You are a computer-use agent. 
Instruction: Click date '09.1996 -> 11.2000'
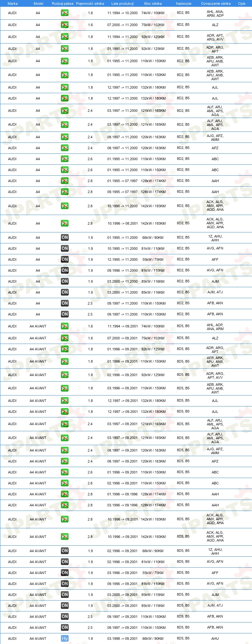coord(122,270)
